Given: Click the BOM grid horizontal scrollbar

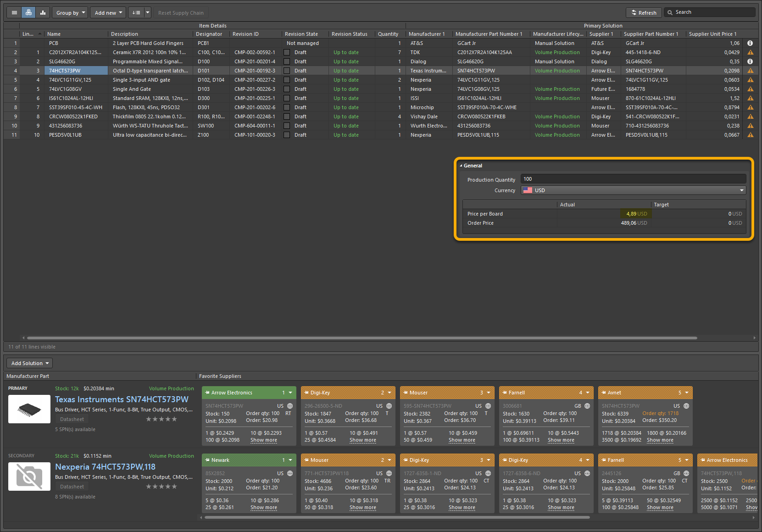Looking at the screenshot, I should (x=362, y=338).
